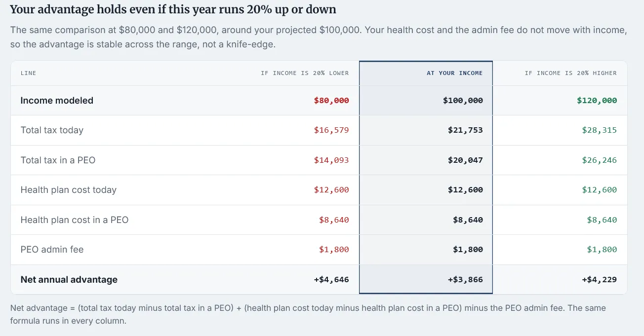
Task: Click the +$4,229 net advantage value
Action: pos(599,279)
